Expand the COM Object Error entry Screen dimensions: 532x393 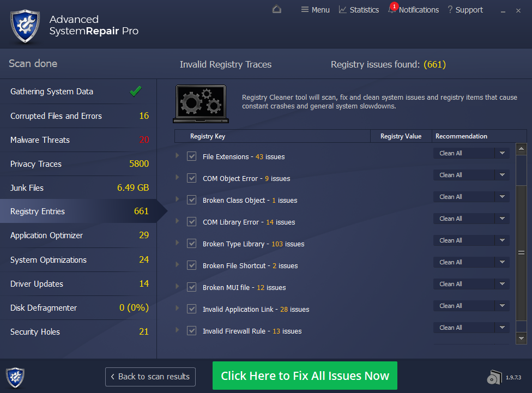[x=177, y=178]
